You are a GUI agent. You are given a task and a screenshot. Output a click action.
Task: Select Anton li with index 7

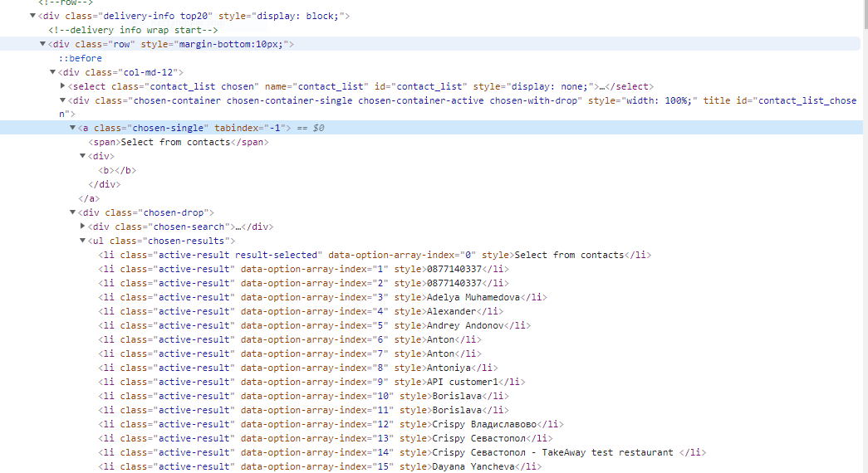290,354
